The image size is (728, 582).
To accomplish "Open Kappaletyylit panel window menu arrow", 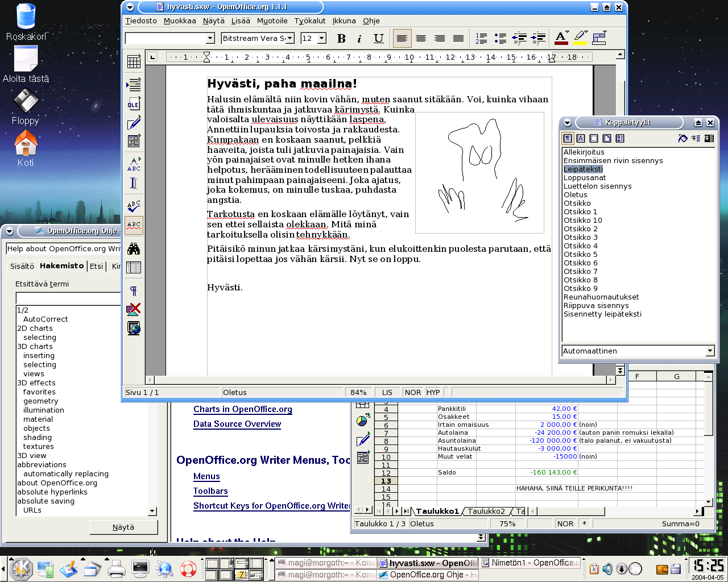I will click(567, 123).
